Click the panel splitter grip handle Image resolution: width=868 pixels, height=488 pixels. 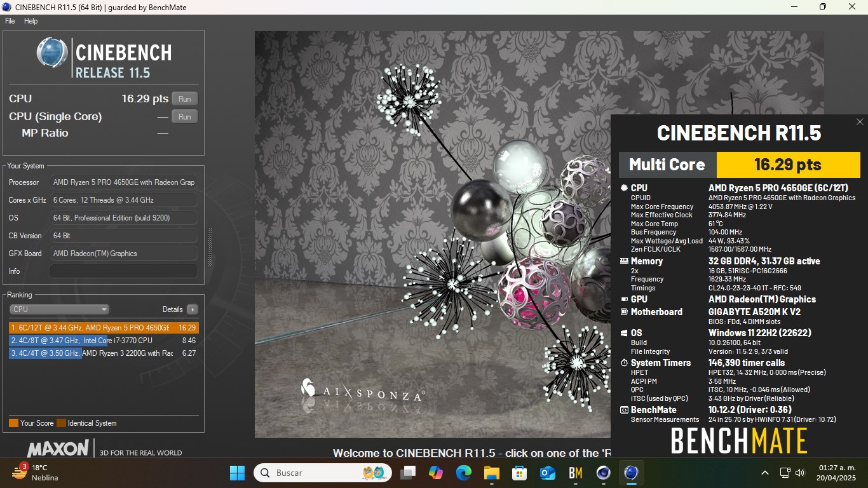[x=210, y=247]
